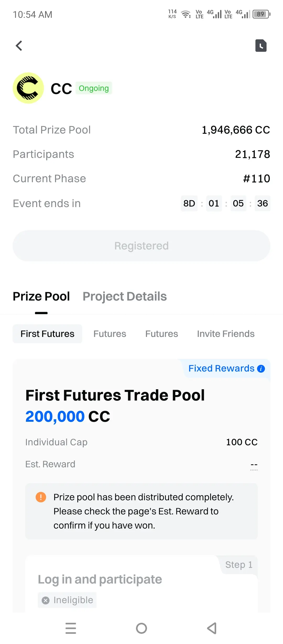Tap the Fixed Rewards label
The height and width of the screenshot is (644, 283).
coord(221,368)
